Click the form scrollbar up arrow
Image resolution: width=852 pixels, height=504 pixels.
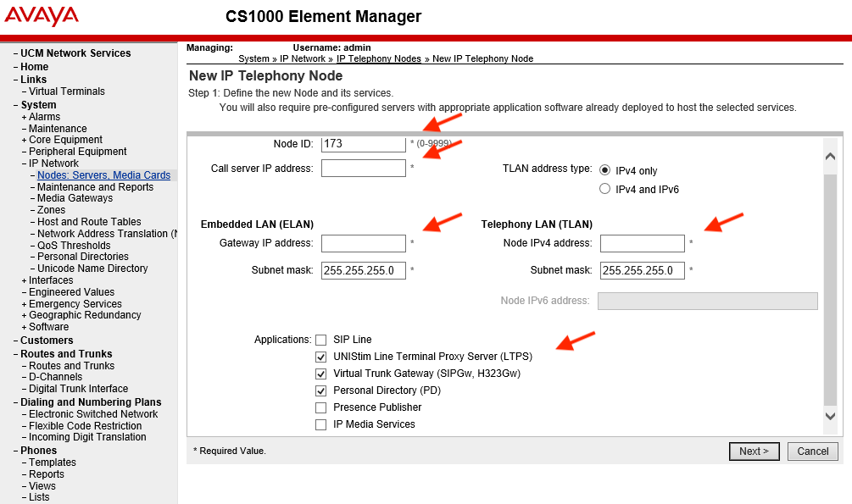coord(830,157)
